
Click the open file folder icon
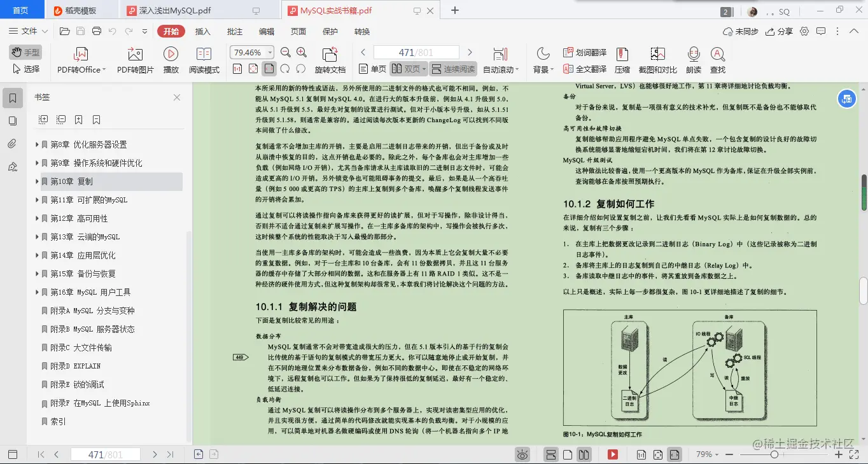point(64,31)
